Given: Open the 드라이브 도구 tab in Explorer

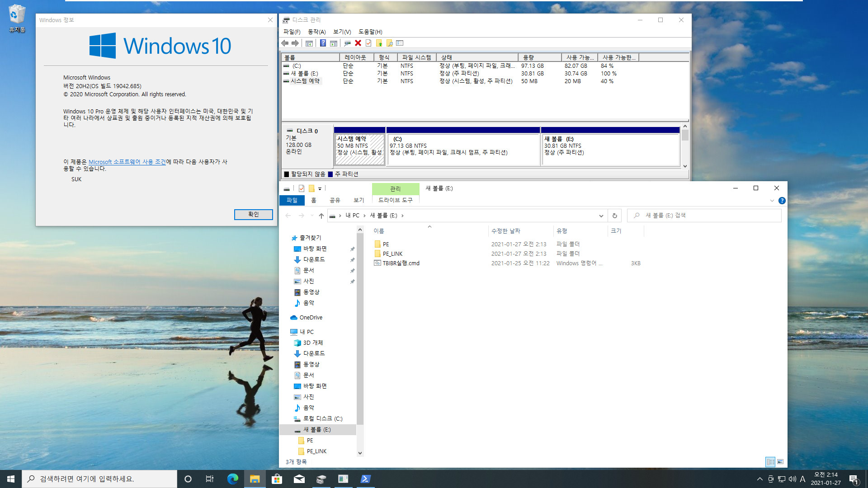Looking at the screenshot, I should coord(396,200).
